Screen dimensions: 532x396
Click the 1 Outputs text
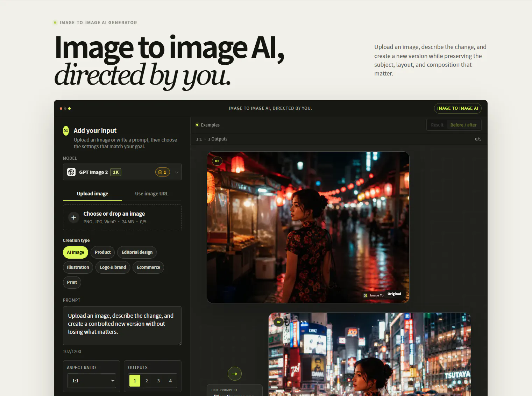(x=218, y=139)
